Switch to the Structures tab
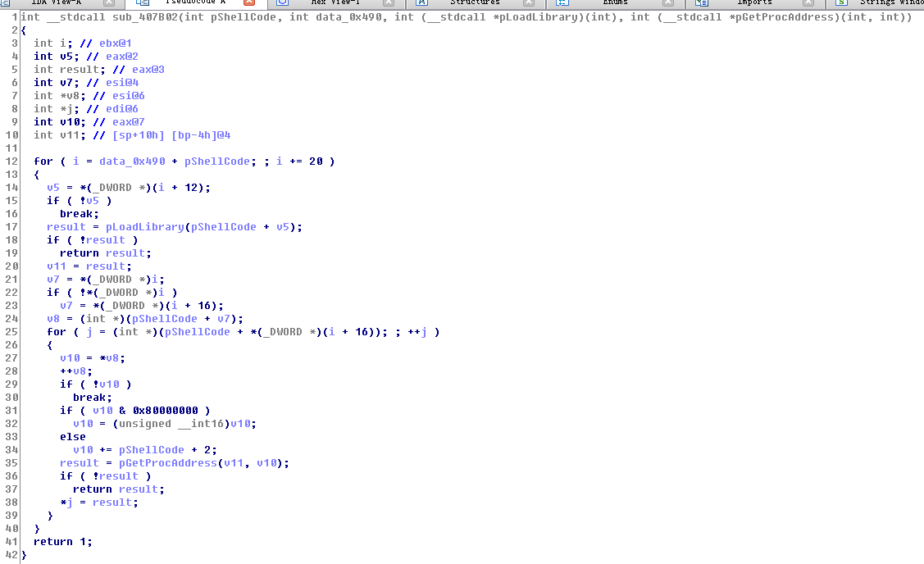This screenshot has width=924, height=564. pos(475,2)
